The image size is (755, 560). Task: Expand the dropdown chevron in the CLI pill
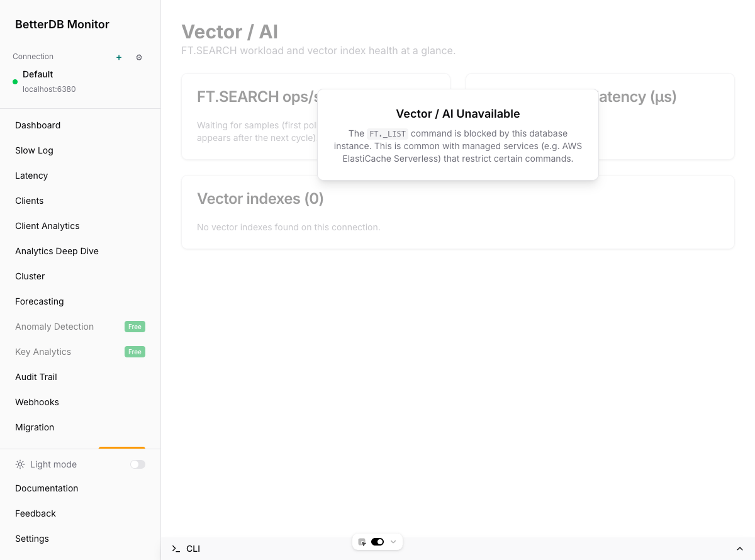point(393,541)
